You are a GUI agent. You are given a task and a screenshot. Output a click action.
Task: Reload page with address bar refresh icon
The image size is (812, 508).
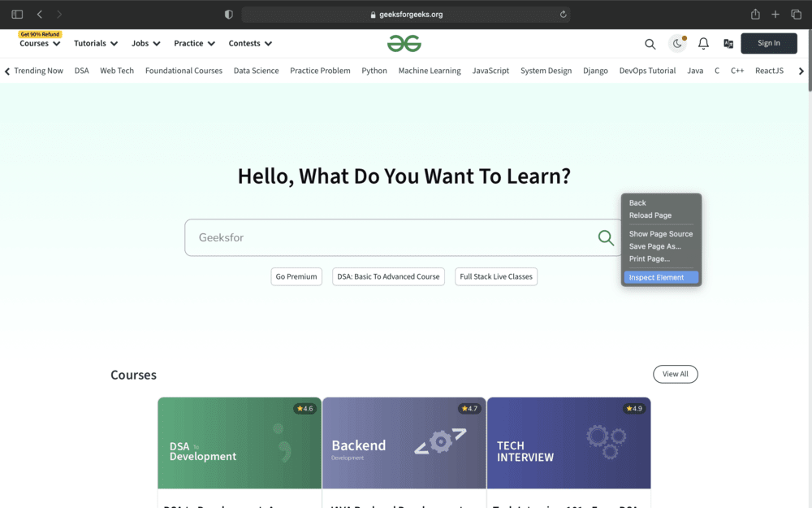coord(563,15)
